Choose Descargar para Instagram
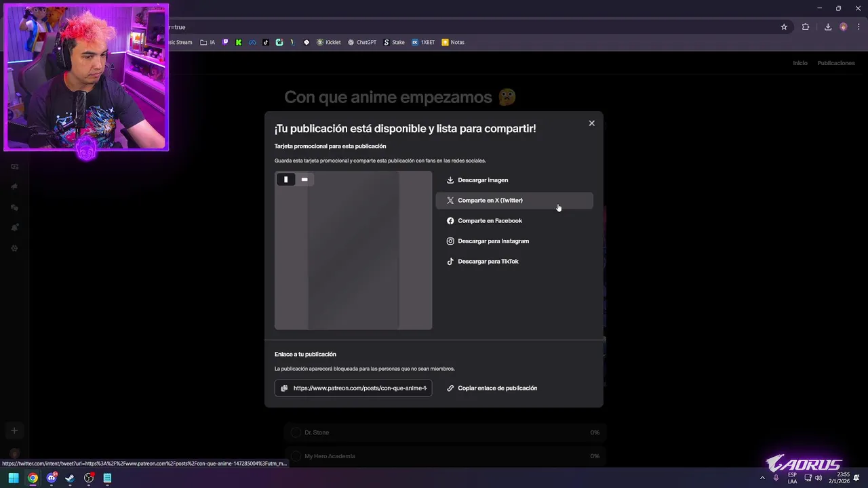Screen dimensions: 868x488 coord(514,241)
